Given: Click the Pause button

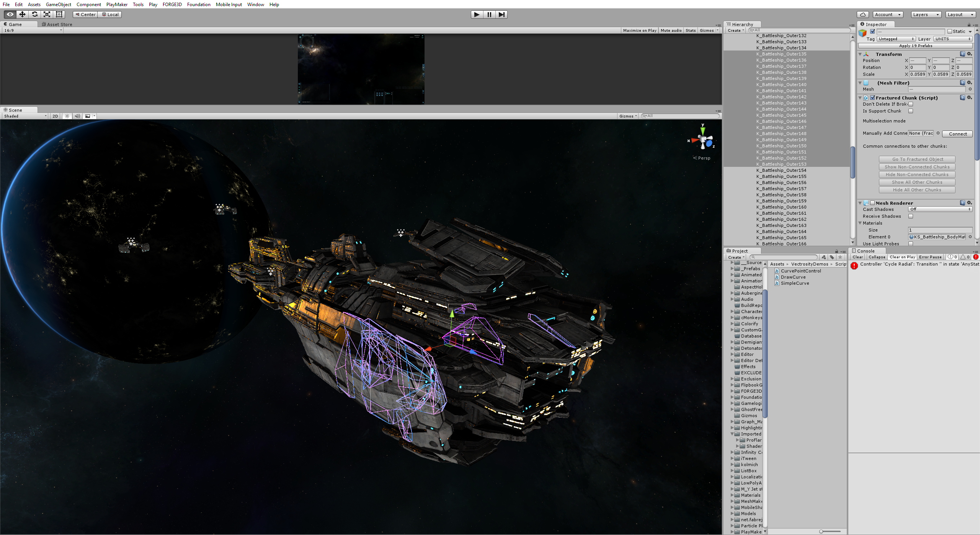Looking at the screenshot, I should point(489,15).
